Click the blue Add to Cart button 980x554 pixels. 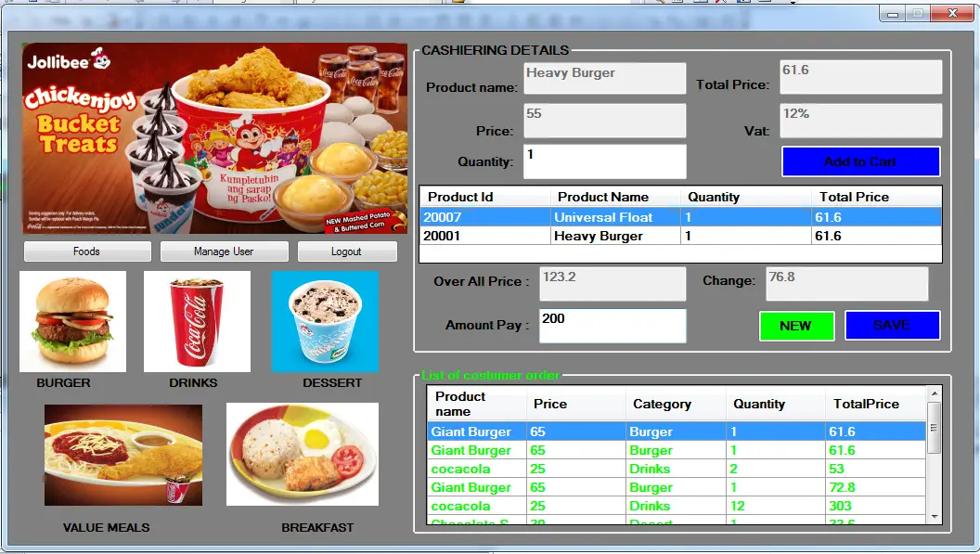click(860, 162)
